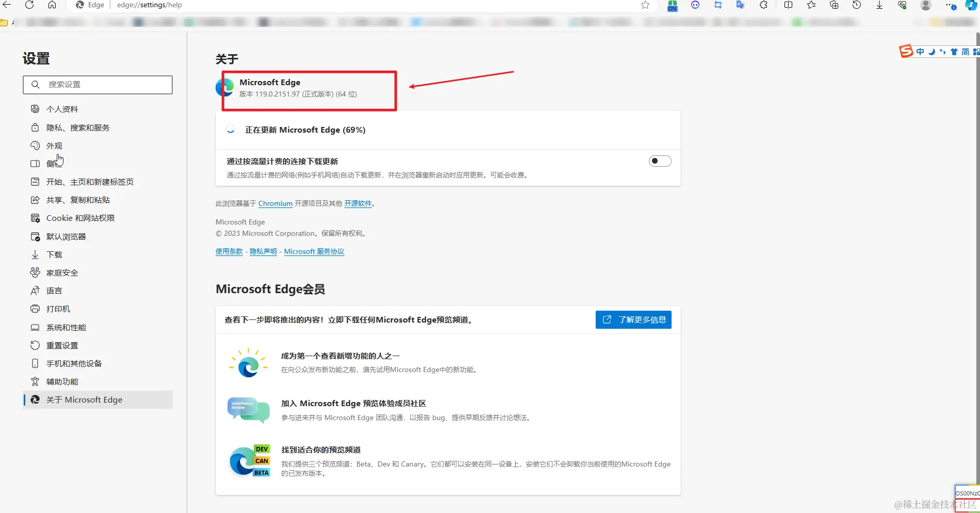Open the 隐私声明 link
980x513 pixels.
[263, 251]
